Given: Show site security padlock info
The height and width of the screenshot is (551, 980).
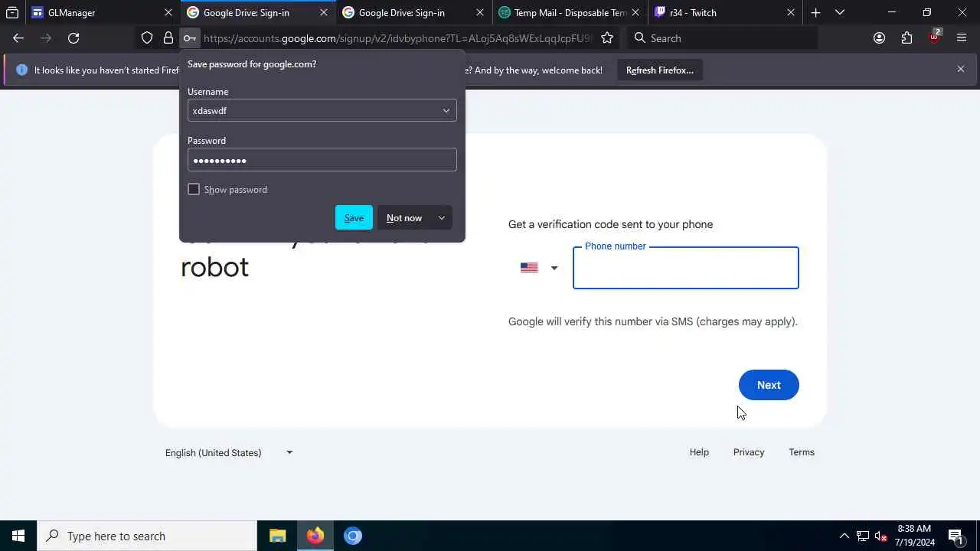Looking at the screenshot, I should click(x=168, y=38).
